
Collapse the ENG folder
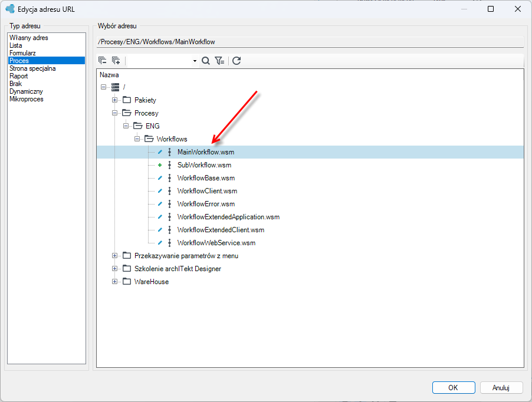coord(126,126)
